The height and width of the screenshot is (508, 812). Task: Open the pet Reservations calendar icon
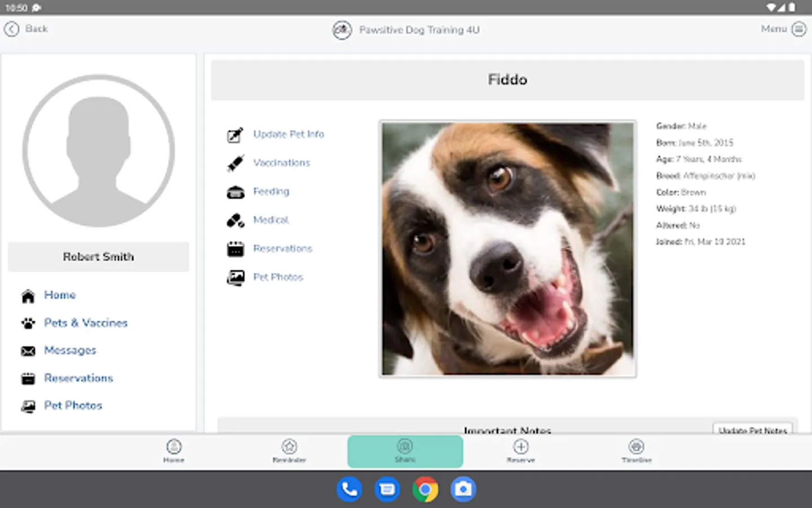click(235, 249)
